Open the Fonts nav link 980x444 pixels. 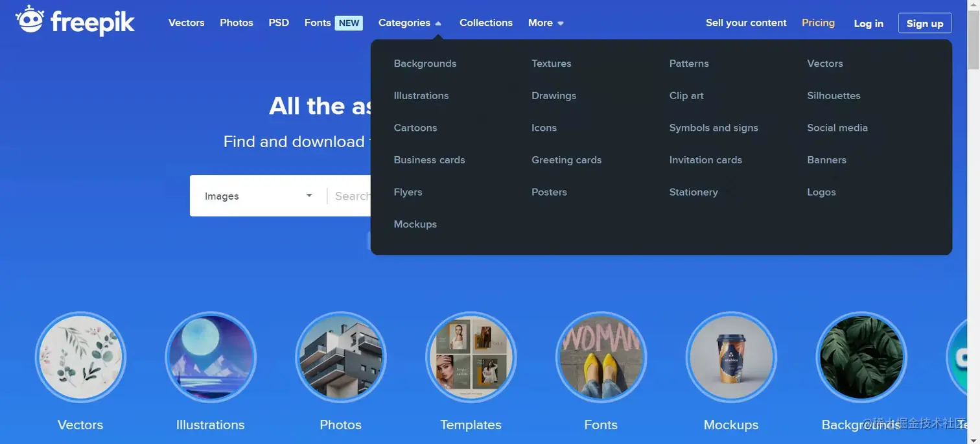tap(318, 23)
